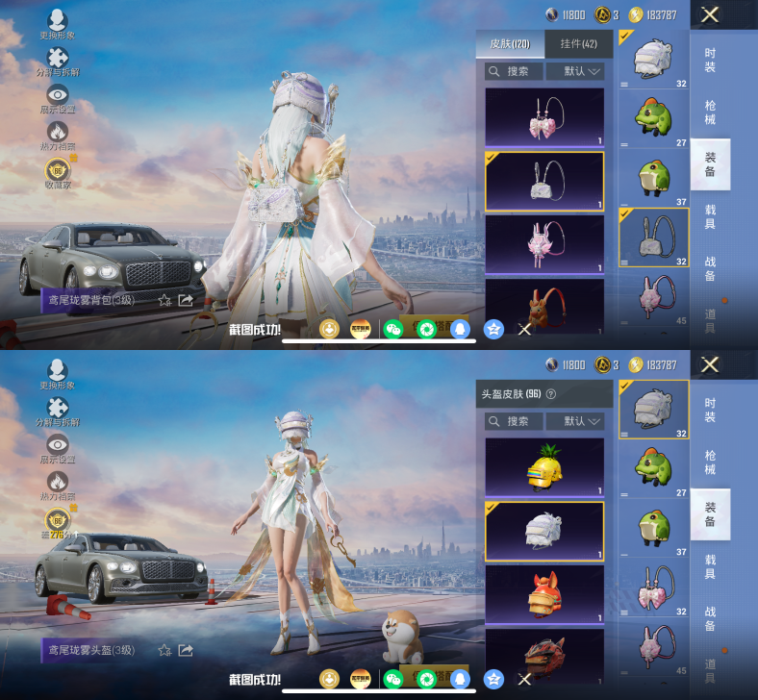Open 装备 category in upper screenshot

[x=710, y=164]
